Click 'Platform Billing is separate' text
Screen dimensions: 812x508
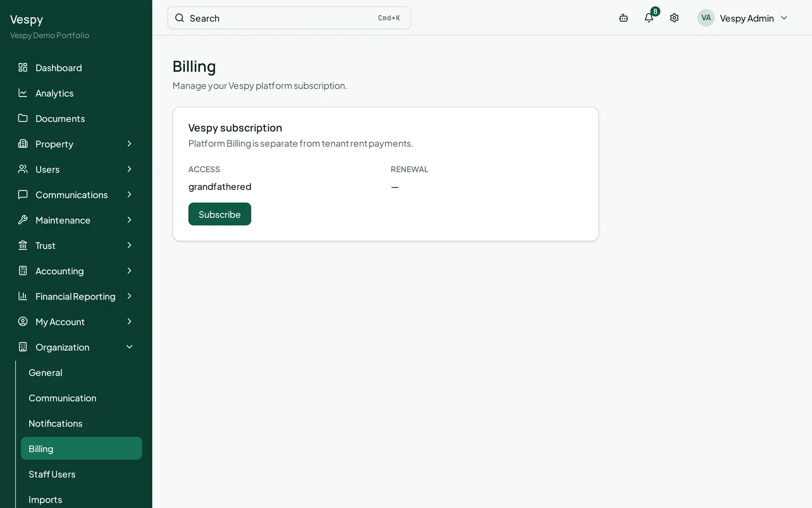(300, 144)
